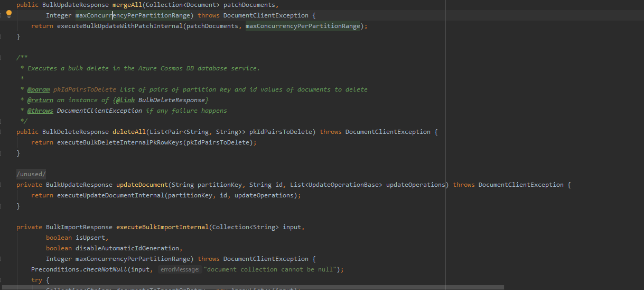Click the Preconditions class reference
Screen dimensions: 644x290
pos(55,269)
